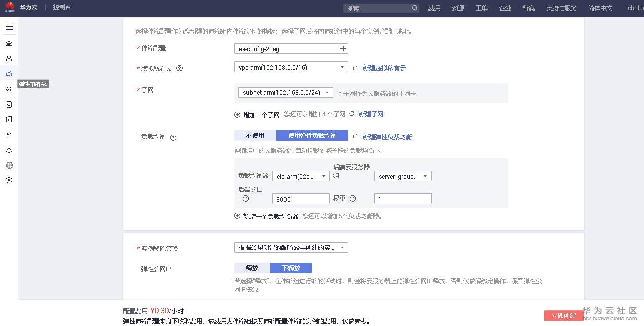The height and width of the screenshot is (326, 644).
Task: Click the refresh icon before 新建子网
Action: pos(351,114)
